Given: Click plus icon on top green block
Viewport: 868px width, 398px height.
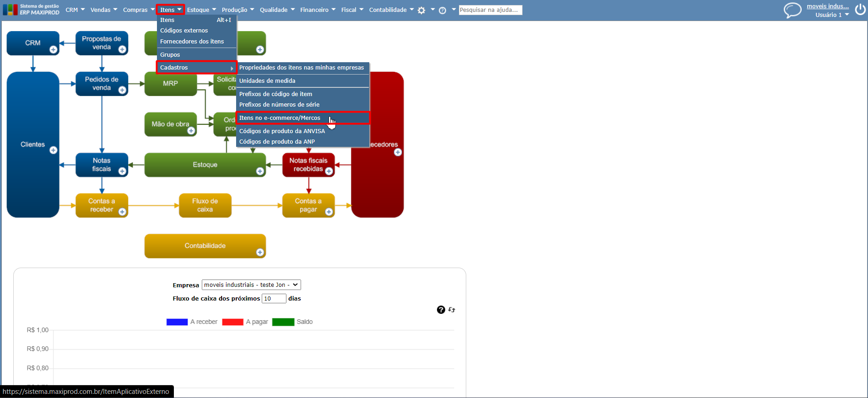Looking at the screenshot, I should click(260, 49).
